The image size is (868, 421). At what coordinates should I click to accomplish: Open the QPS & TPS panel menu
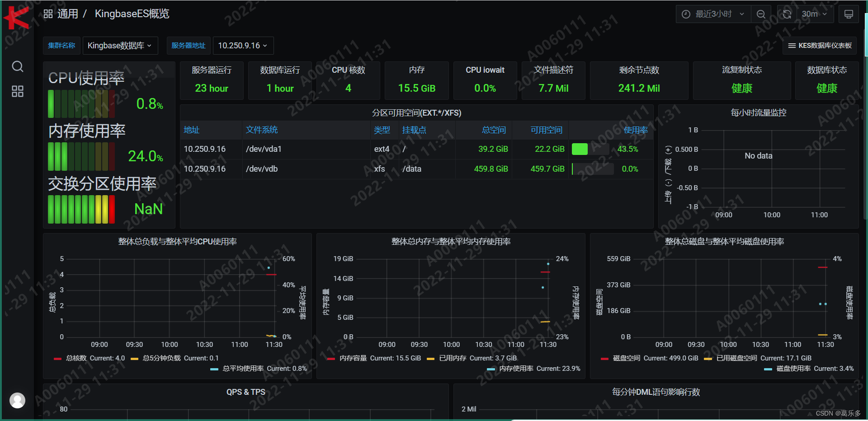[246, 392]
